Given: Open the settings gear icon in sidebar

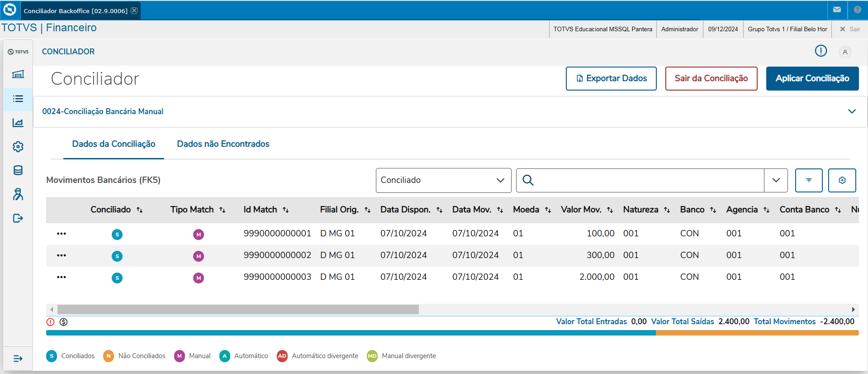Looking at the screenshot, I should pyautogui.click(x=18, y=147).
